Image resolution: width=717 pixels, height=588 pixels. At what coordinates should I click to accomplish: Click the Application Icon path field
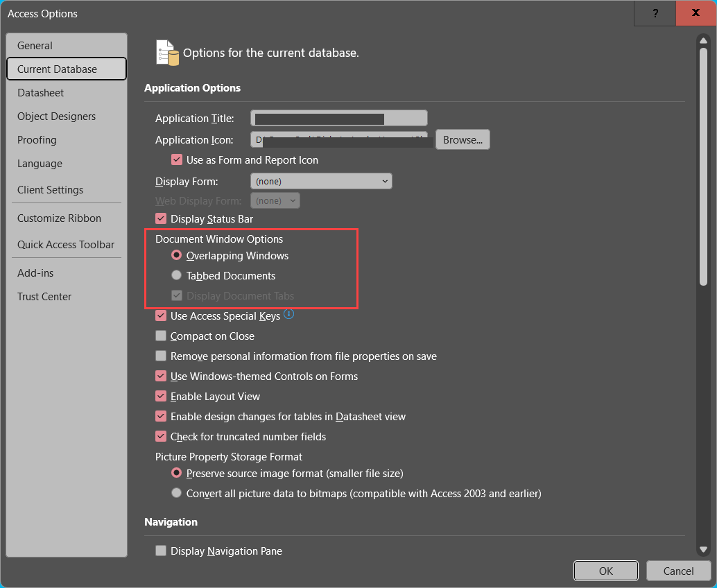pyautogui.click(x=339, y=140)
